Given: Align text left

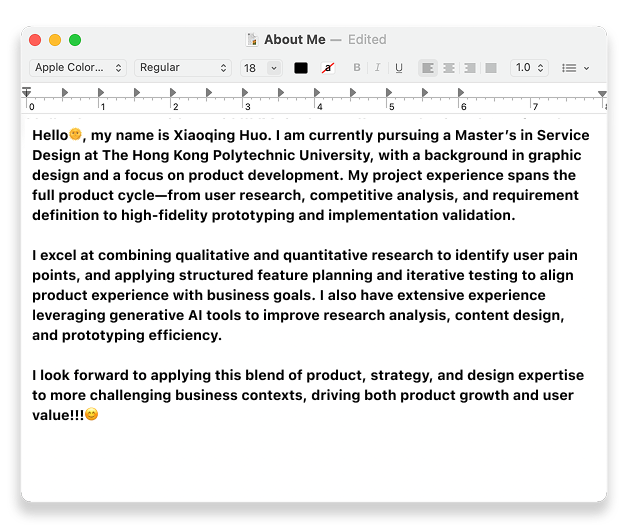Looking at the screenshot, I should click(428, 68).
